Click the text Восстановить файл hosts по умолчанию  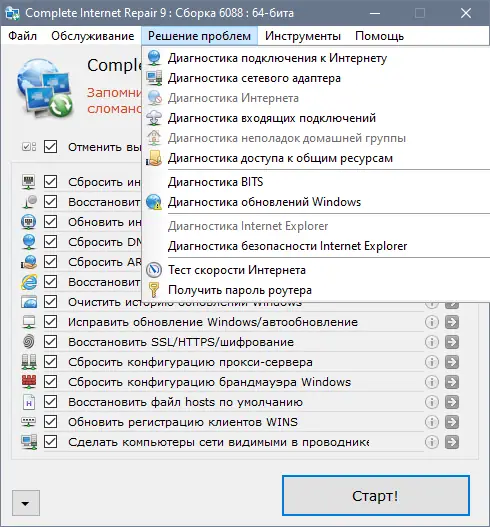point(185,402)
